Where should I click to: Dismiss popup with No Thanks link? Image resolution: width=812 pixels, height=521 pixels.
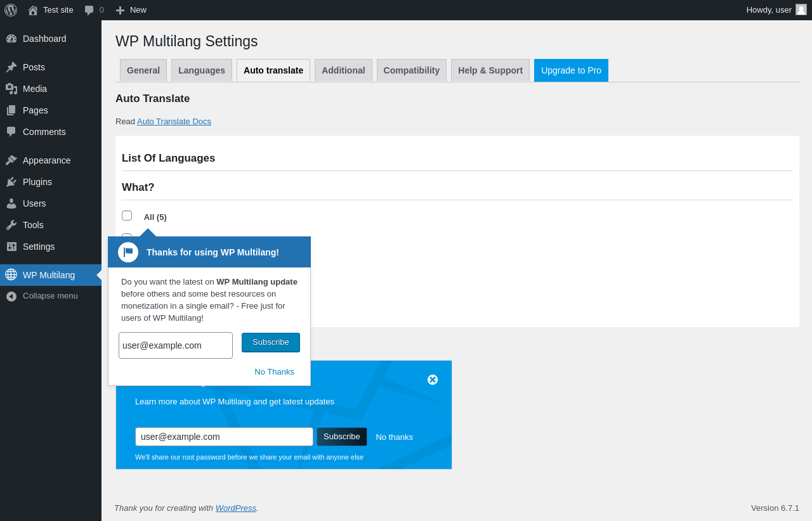pos(274,372)
